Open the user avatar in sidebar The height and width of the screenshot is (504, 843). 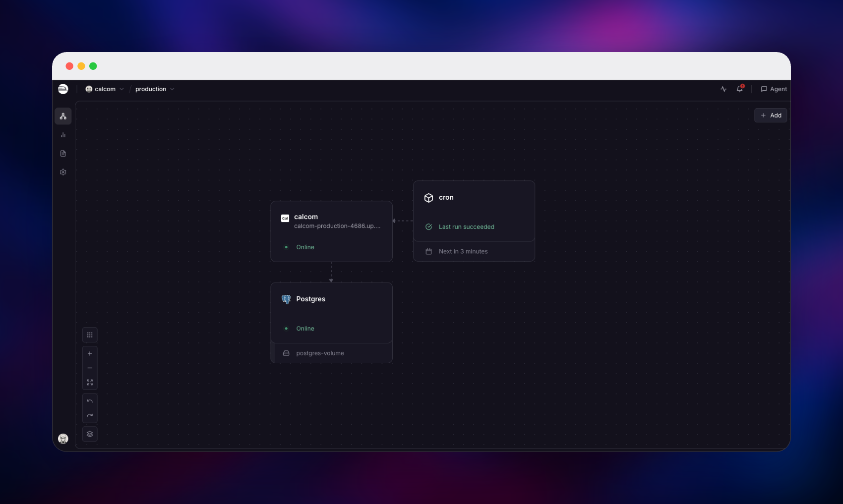[63, 439]
